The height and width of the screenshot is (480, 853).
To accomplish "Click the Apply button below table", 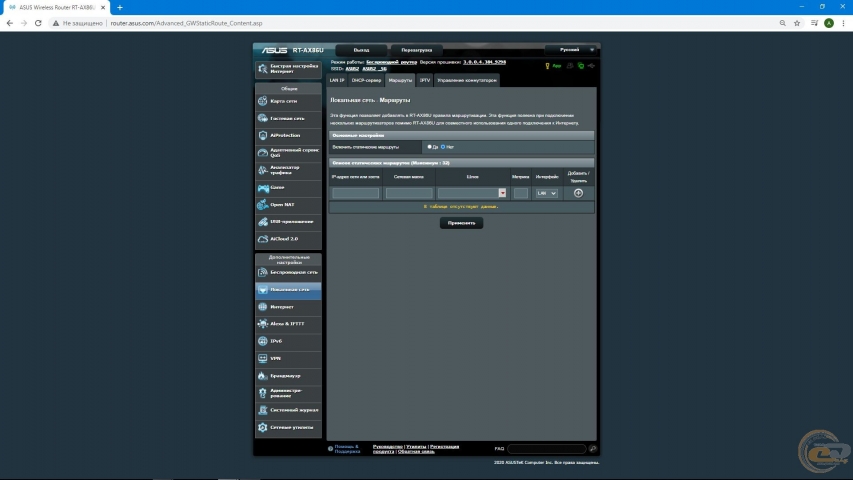I will (461, 223).
